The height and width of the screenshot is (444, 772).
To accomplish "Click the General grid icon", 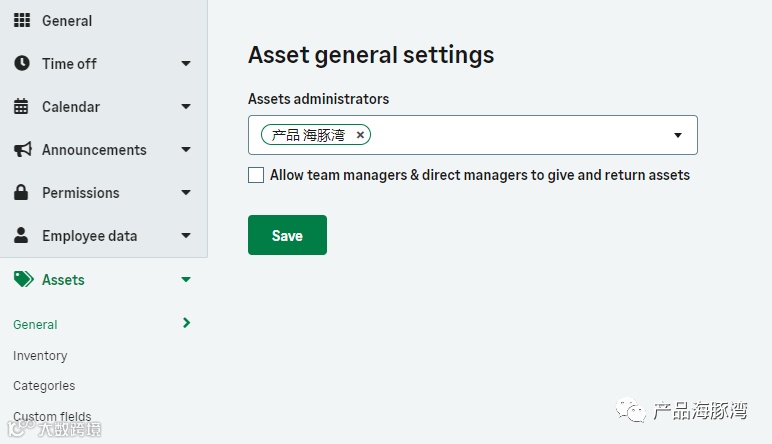I will point(22,20).
